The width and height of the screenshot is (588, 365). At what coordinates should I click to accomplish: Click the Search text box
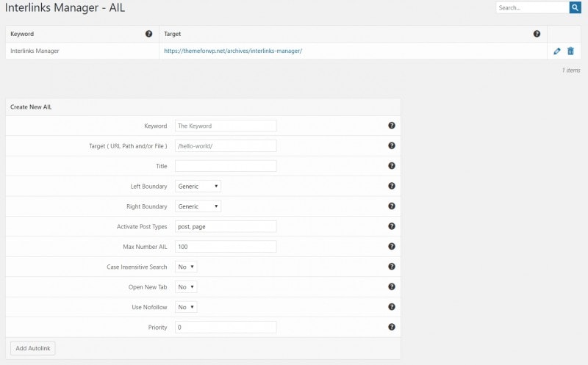pyautogui.click(x=532, y=7)
